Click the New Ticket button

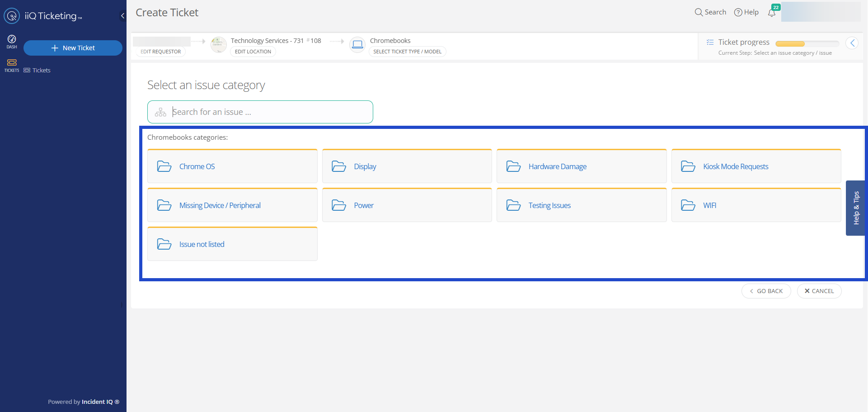coord(73,48)
